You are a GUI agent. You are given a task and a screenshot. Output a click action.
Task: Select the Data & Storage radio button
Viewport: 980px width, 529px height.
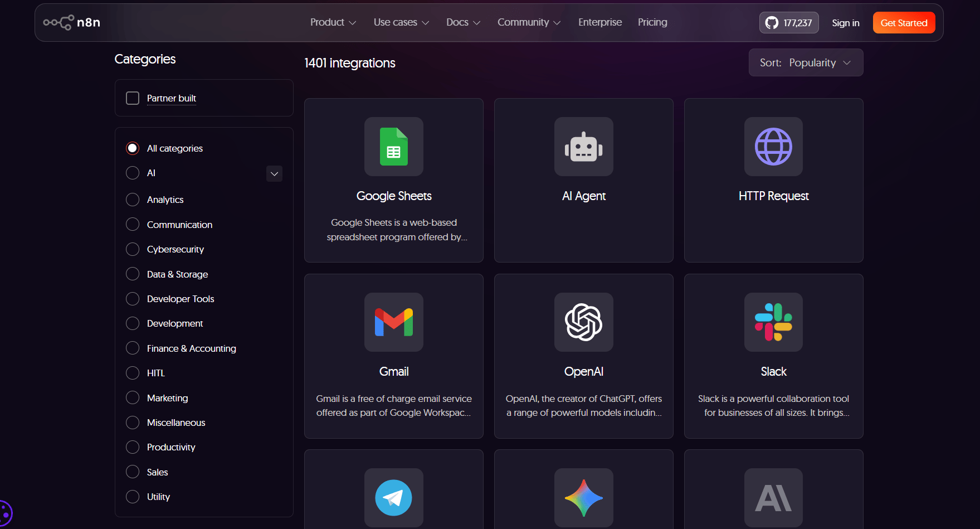[x=133, y=274]
